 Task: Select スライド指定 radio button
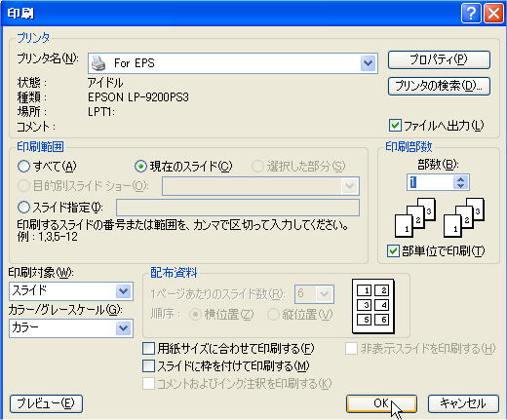23,207
